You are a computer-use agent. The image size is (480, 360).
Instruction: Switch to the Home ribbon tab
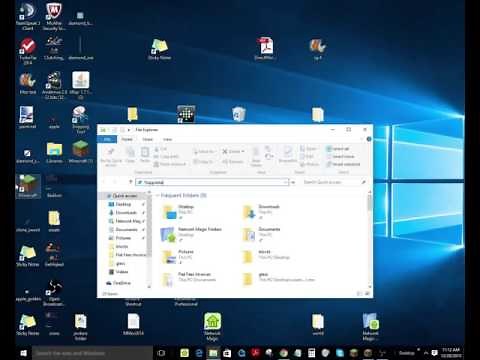click(127, 139)
